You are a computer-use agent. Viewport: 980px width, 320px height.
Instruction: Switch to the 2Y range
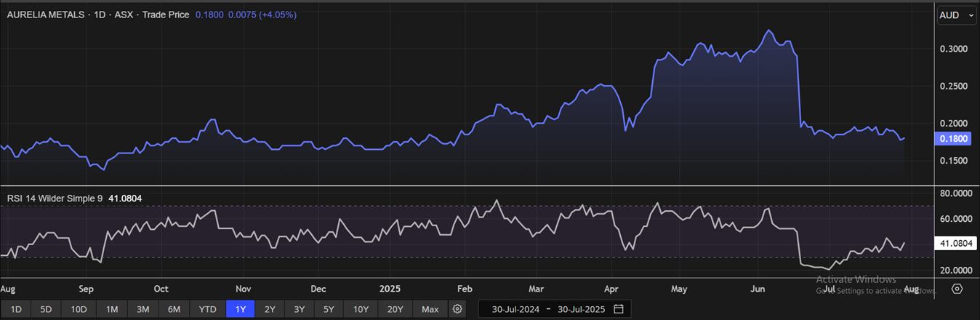[x=269, y=309]
